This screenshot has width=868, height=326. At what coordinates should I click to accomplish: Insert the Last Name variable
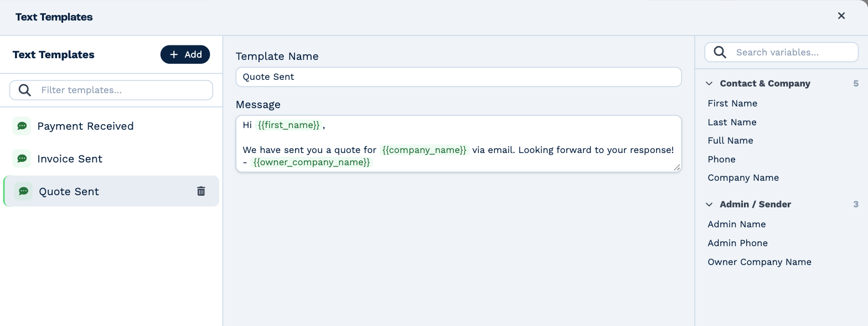(732, 122)
